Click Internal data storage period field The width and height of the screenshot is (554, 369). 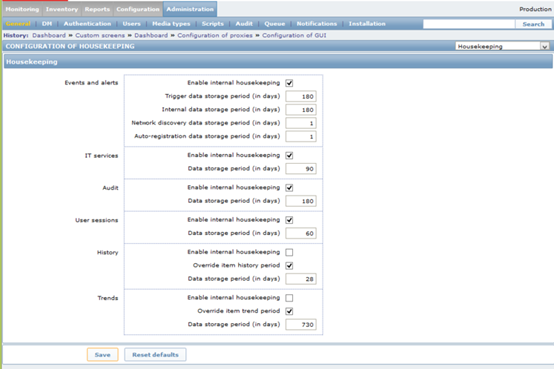301,110
